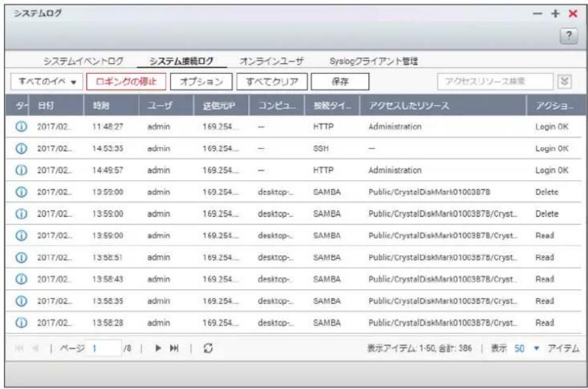The image size is (588, 389).
Task: Click time cell 13:58:43
Action: [108, 279]
